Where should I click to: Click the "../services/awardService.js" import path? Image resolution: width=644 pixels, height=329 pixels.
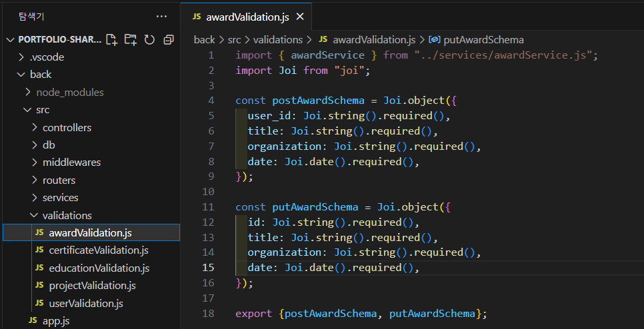click(x=503, y=55)
